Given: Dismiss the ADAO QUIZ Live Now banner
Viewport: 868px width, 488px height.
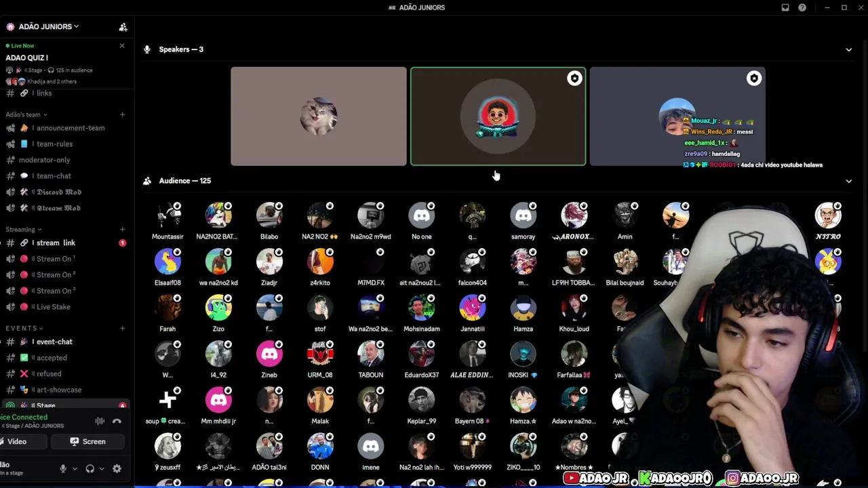Looking at the screenshot, I should pyautogui.click(x=122, y=46).
